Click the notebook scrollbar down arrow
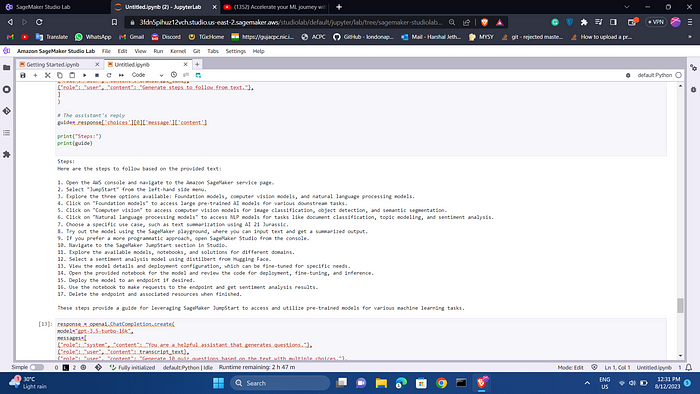The height and width of the screenshot is (394, 700). tap(680, 356)
